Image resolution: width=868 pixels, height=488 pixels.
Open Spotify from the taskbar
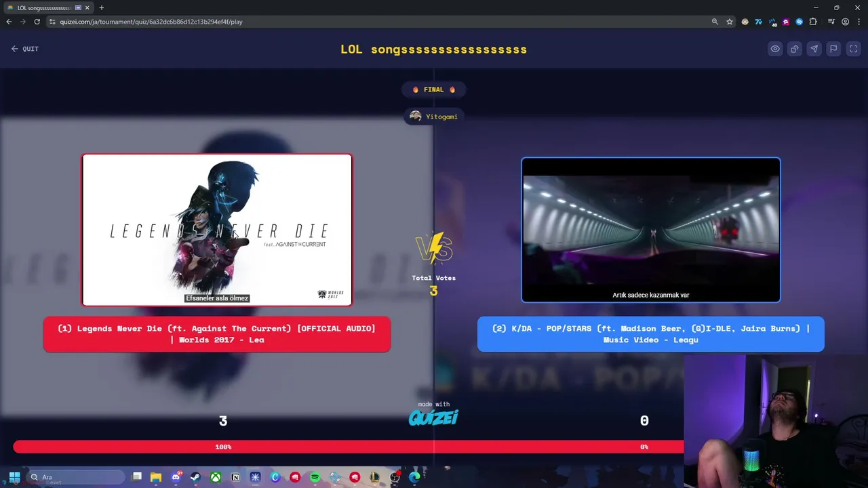[x=315, y=477]
